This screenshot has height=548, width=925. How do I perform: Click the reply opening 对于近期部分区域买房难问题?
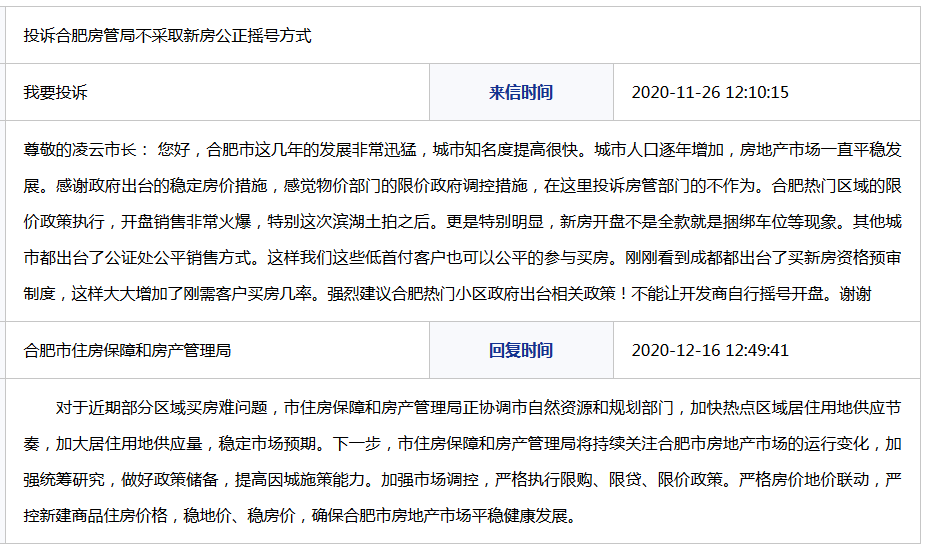pyautogui.click(x=161, y=408)
